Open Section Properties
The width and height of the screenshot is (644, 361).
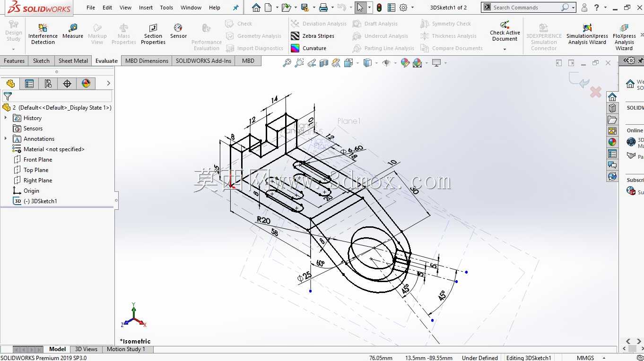click(153, 34)
